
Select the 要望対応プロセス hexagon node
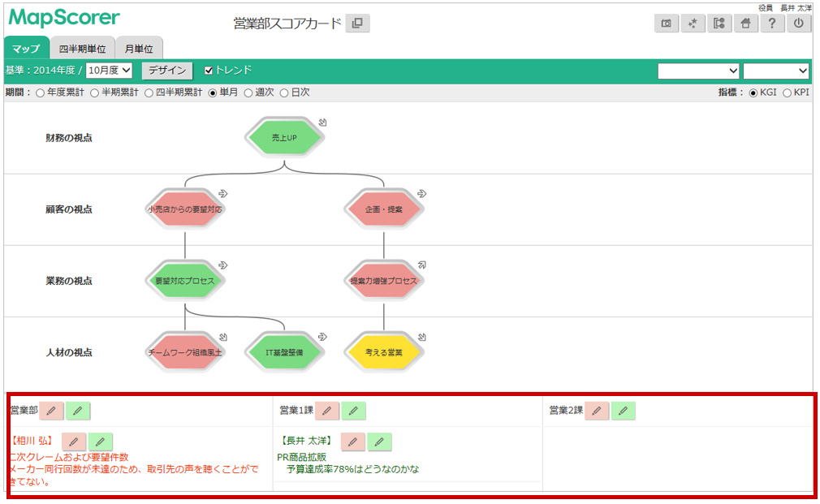coord(185,281)
